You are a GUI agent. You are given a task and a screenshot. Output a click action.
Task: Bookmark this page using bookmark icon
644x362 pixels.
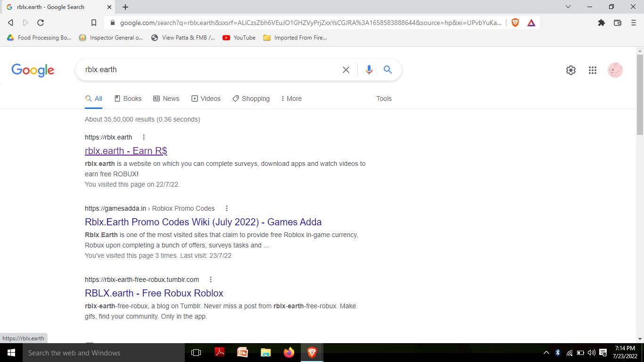[x=94, y=23]
